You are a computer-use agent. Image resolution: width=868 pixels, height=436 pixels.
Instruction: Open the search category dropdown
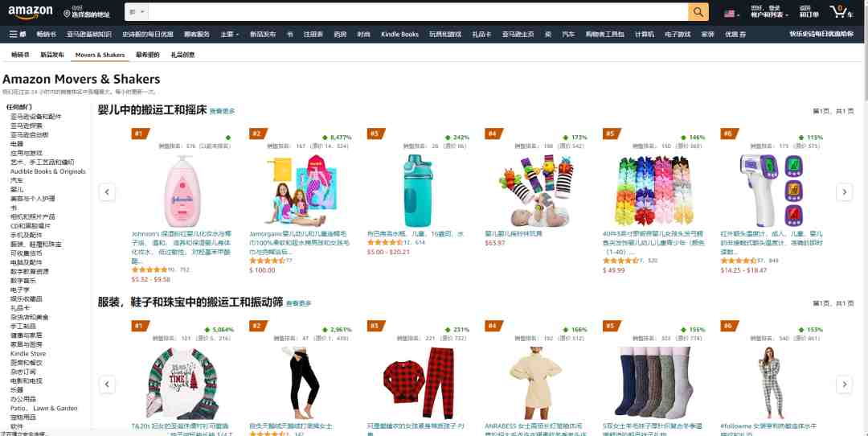pyautogui.click(x=136, y=11)
